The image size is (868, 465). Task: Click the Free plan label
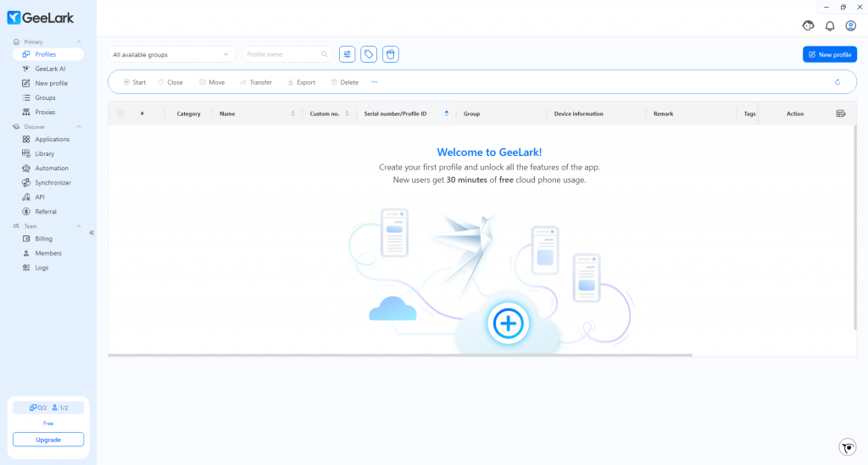point(48,423)
